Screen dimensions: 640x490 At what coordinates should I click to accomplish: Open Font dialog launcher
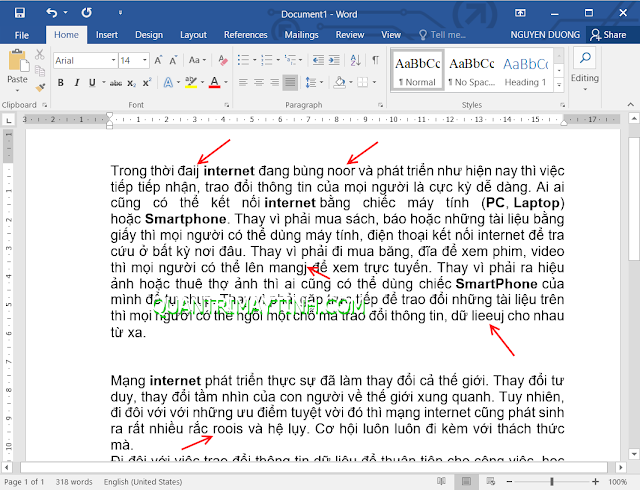227,105
